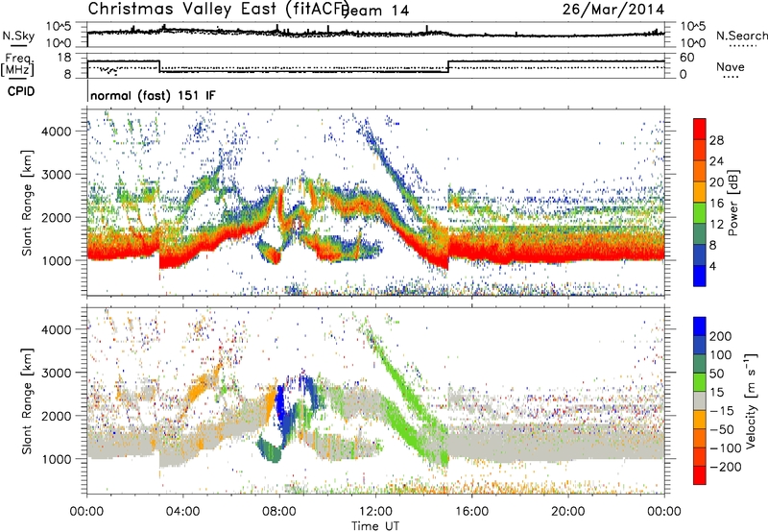Click the "20" label on power color bar
768x532 pixels.
[x=716, y=182]
